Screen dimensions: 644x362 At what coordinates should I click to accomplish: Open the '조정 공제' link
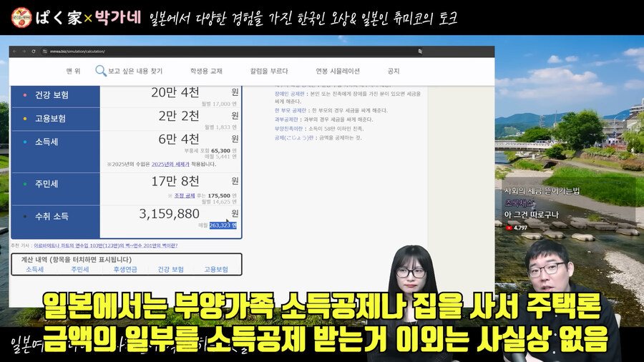185,196
